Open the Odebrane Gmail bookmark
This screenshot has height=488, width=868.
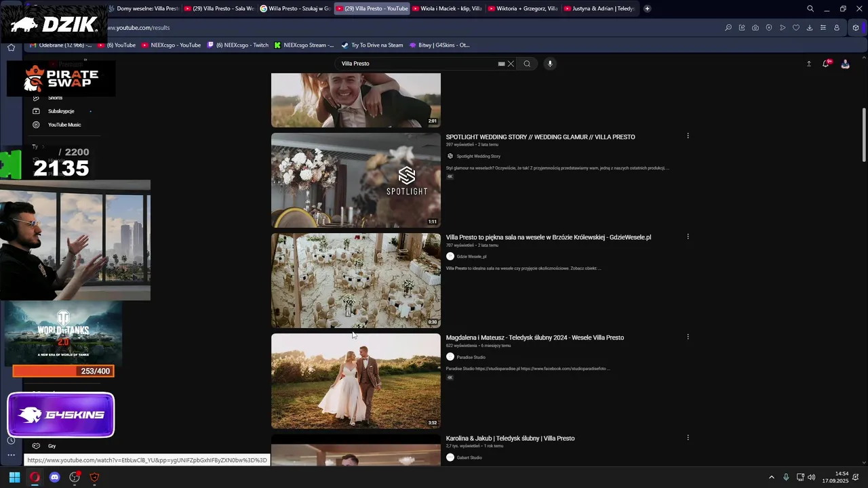pos(61,45)
